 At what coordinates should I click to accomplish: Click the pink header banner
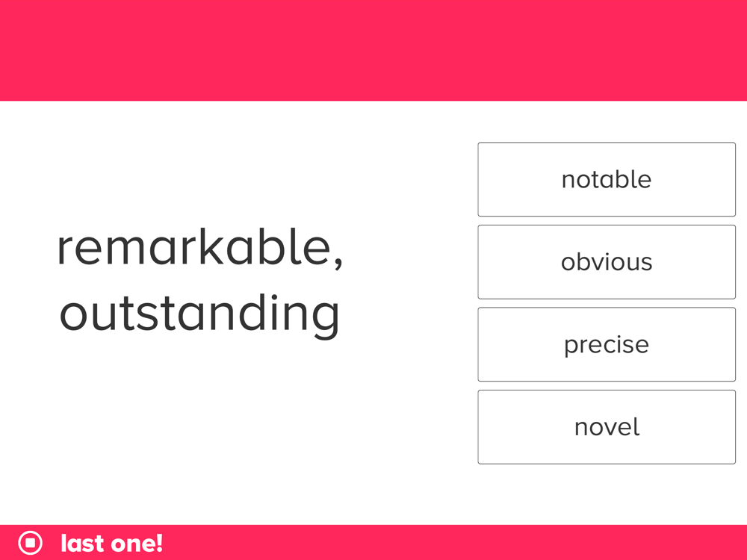click(373, 51)
